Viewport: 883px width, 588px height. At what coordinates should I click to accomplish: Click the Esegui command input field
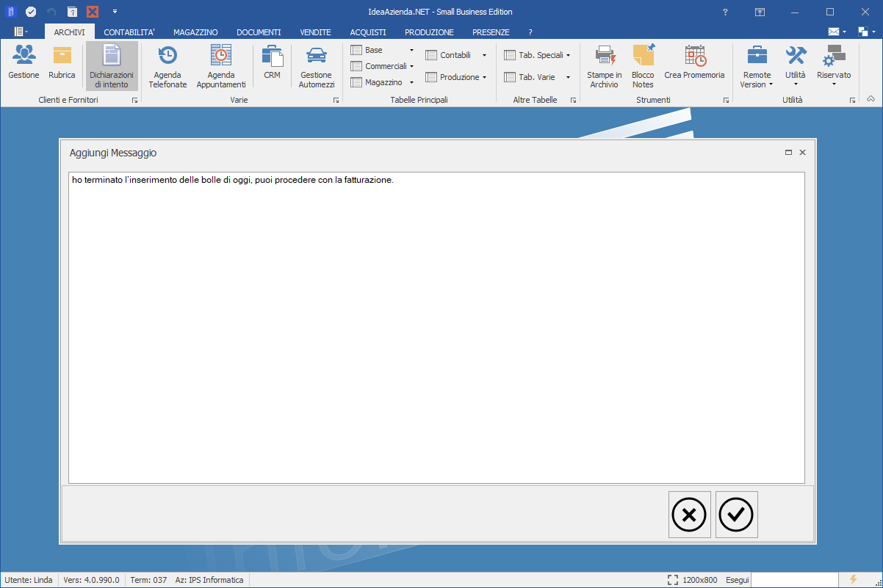point(795,580)
